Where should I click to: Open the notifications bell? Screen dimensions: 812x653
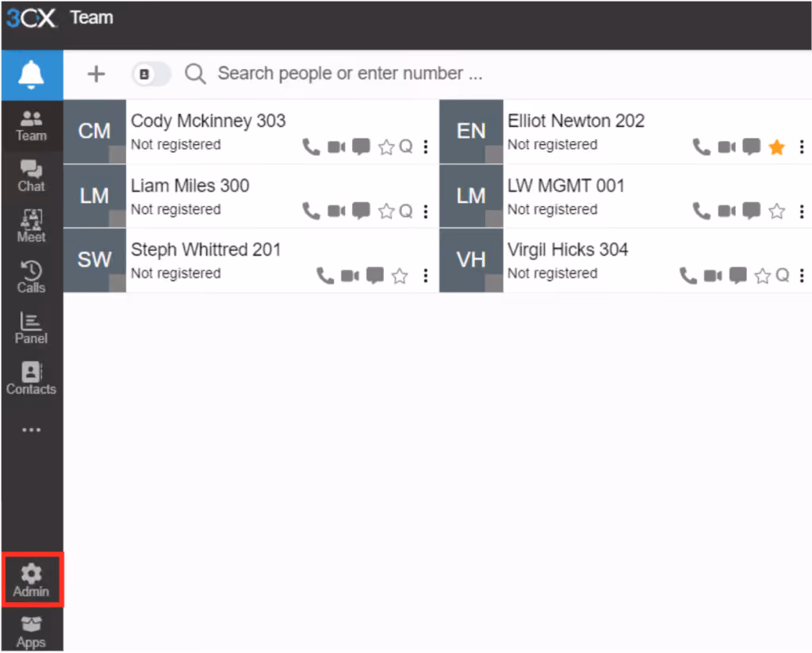(32, 75)
